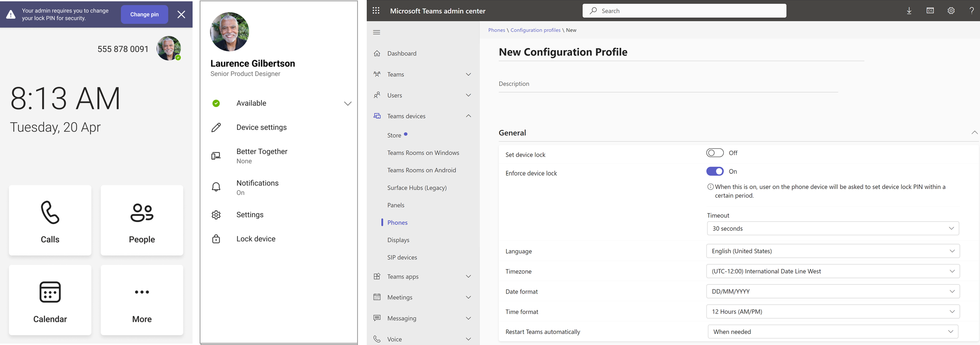980x345 pixels.
Task: Click the Description field
Action: [668, 84]
